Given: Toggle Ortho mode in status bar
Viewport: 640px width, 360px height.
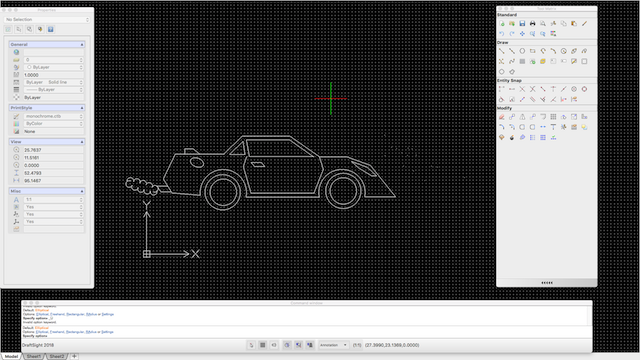Looking at the screenshot, I should point(274,345).
